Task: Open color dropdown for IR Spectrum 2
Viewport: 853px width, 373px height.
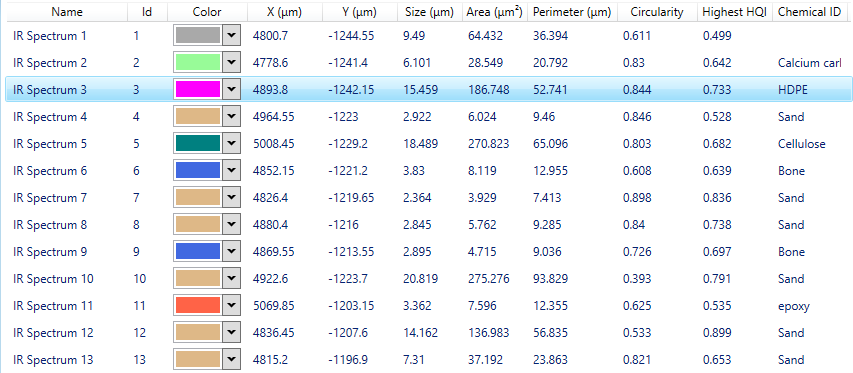Action: (232, 63)
